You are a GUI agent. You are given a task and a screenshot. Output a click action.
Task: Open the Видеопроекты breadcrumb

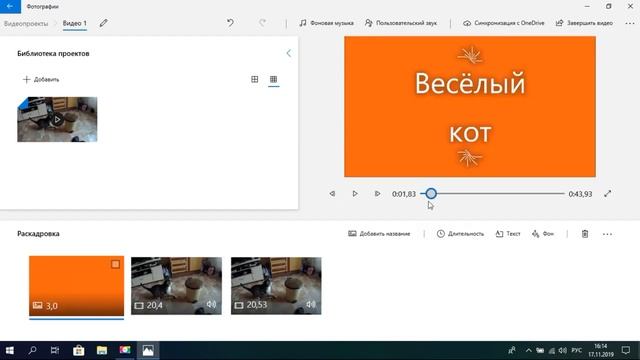[26, 24]
